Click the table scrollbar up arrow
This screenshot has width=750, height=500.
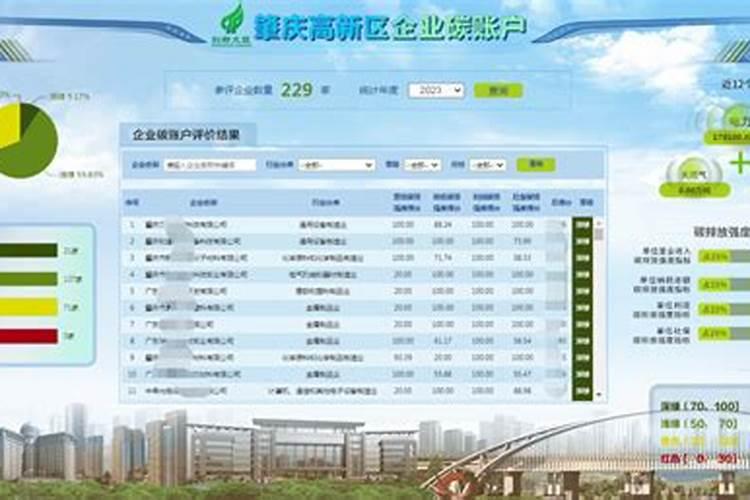tap(598, 222)
